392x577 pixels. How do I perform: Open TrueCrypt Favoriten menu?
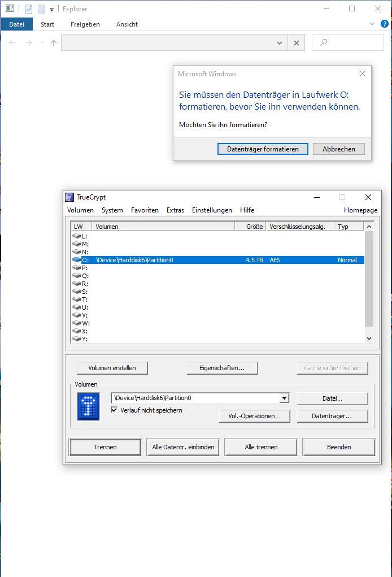pos(145,210)
